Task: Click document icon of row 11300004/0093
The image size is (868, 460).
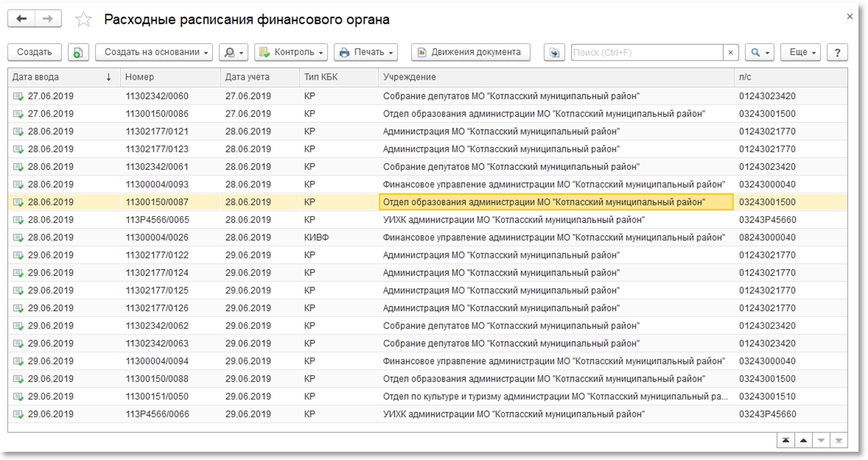Action: coord(18,185)
